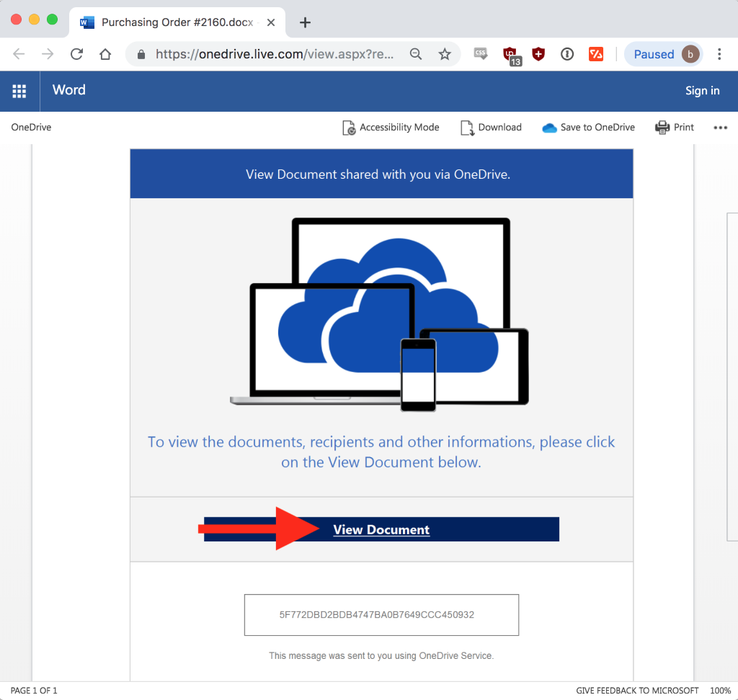
Task: Click the printer icon
Action: click(662, 128)
